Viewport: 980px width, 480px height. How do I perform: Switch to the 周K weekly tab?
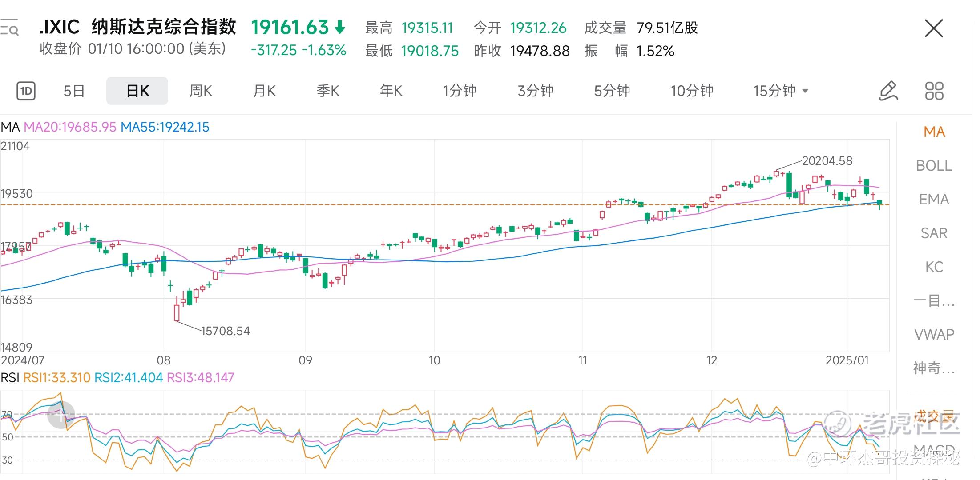201,91
